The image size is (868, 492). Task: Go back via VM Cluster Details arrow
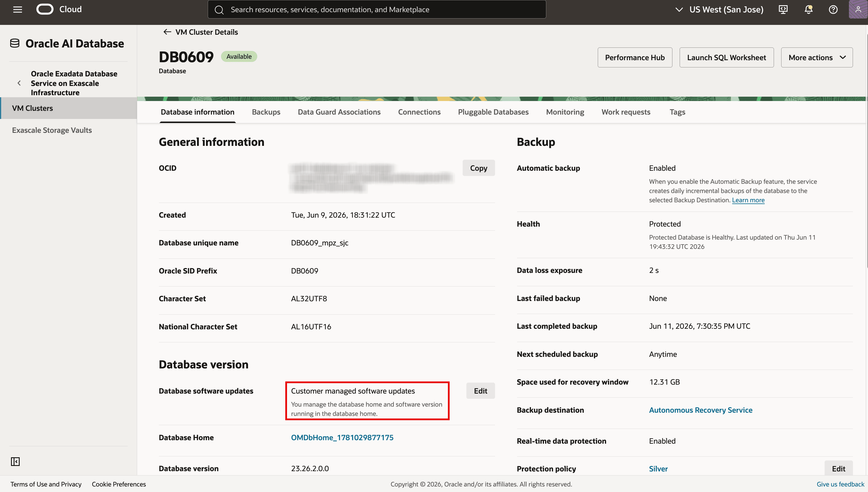pos(167,32)
